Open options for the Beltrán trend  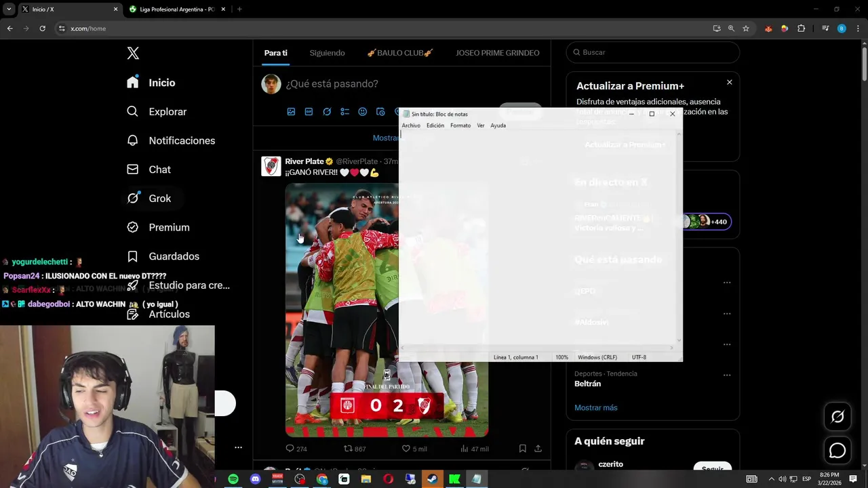(727, 375)
